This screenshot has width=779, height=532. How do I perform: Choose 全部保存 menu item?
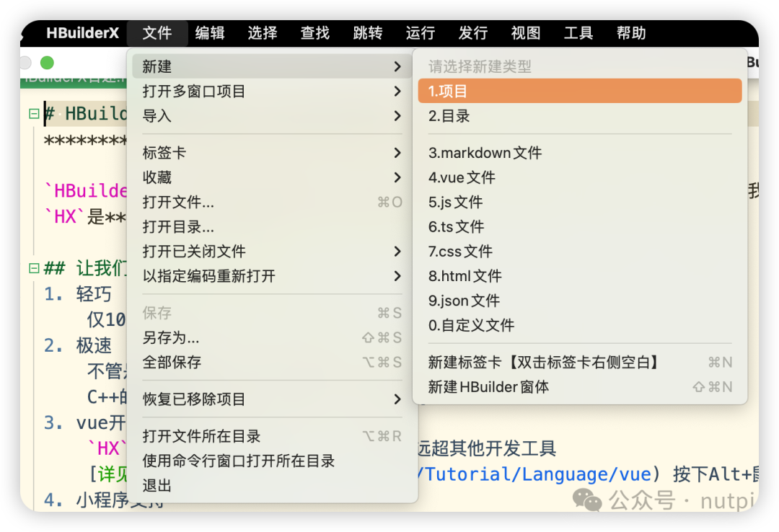272,362
